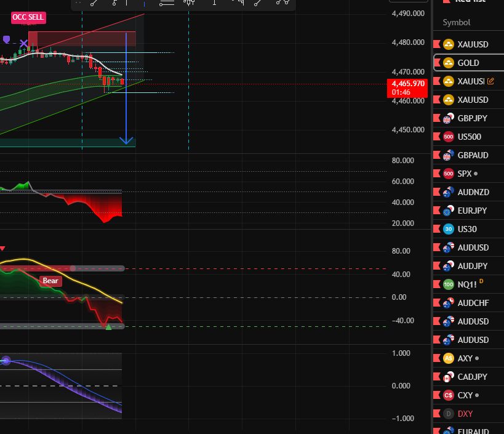Choose SPX in the symbol list

point(465,174)
